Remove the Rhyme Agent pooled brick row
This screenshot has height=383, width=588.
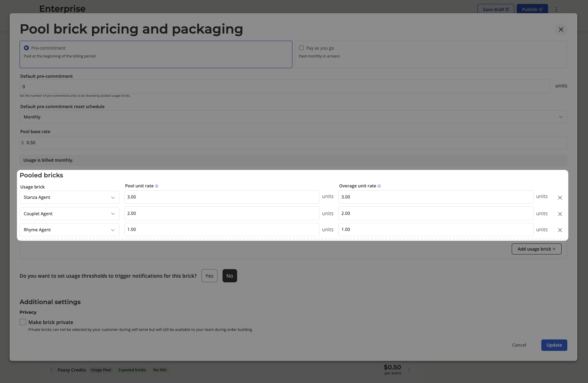pos(560,230)
